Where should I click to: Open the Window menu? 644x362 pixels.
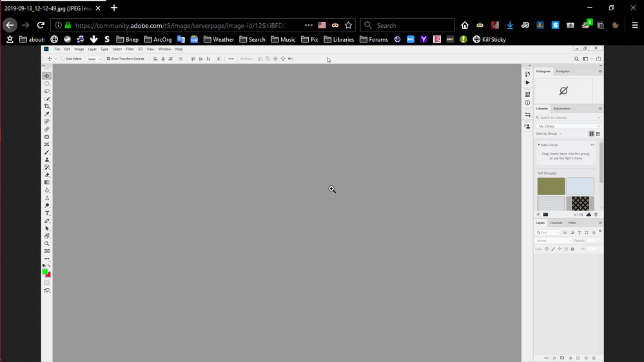[164, 49]
